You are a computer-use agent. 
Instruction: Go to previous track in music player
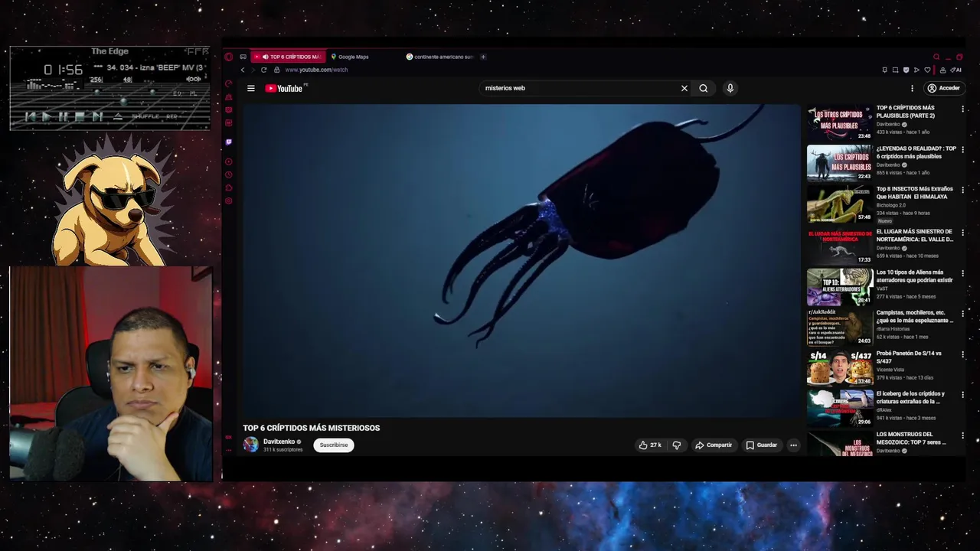[x=31, y=116]
